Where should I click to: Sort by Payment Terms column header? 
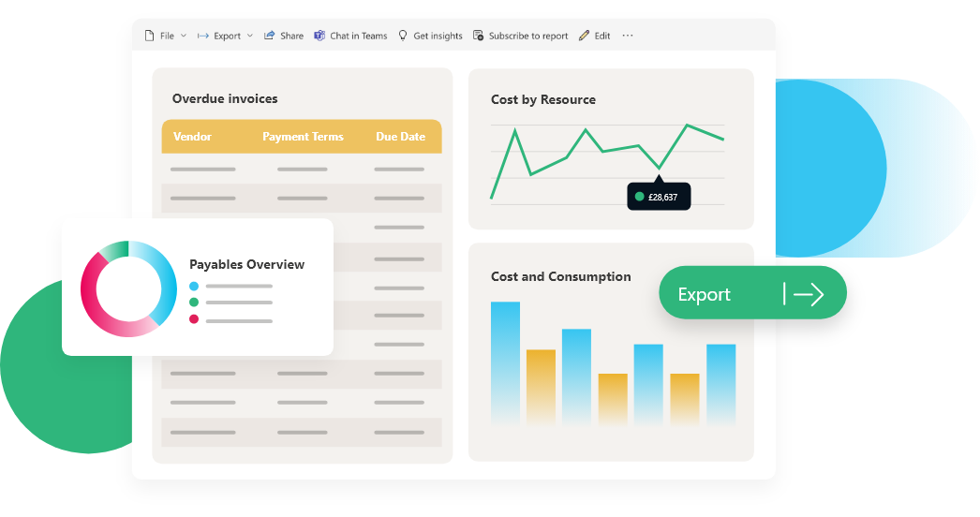(x=303, y=137)
